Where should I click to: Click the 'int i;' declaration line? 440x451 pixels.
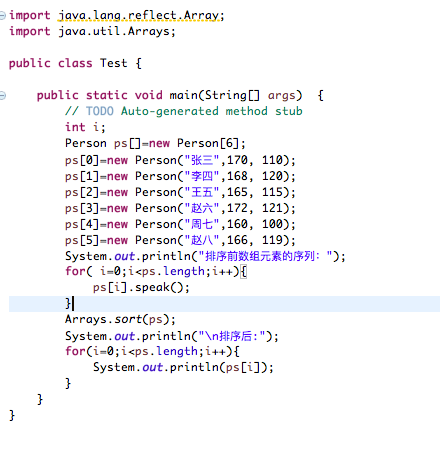[x=85, y=127]
